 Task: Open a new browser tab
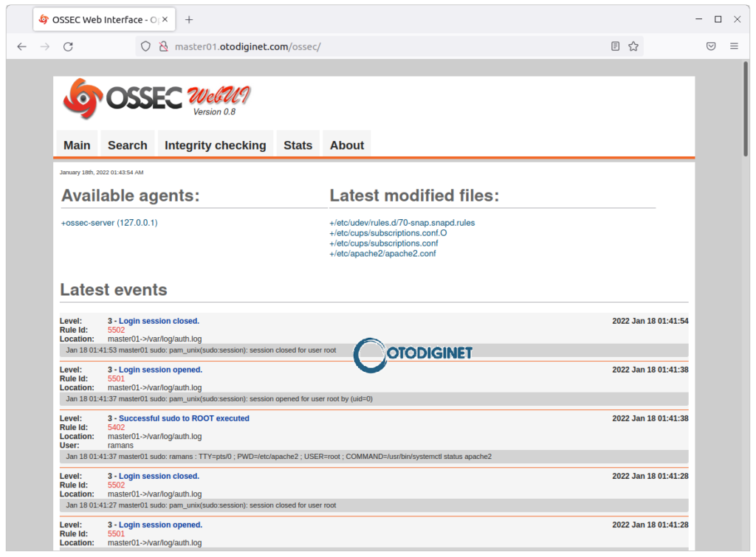coord(189,19)
